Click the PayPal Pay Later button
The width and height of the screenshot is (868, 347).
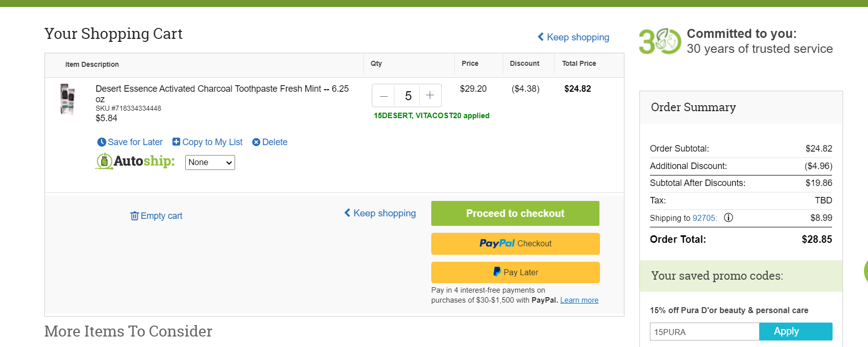515,272
